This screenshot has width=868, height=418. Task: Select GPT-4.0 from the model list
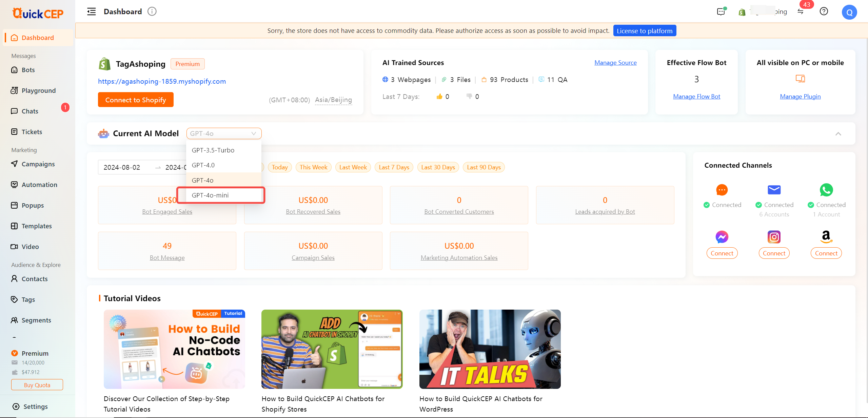pyautogui.click(x=224, y=165)
